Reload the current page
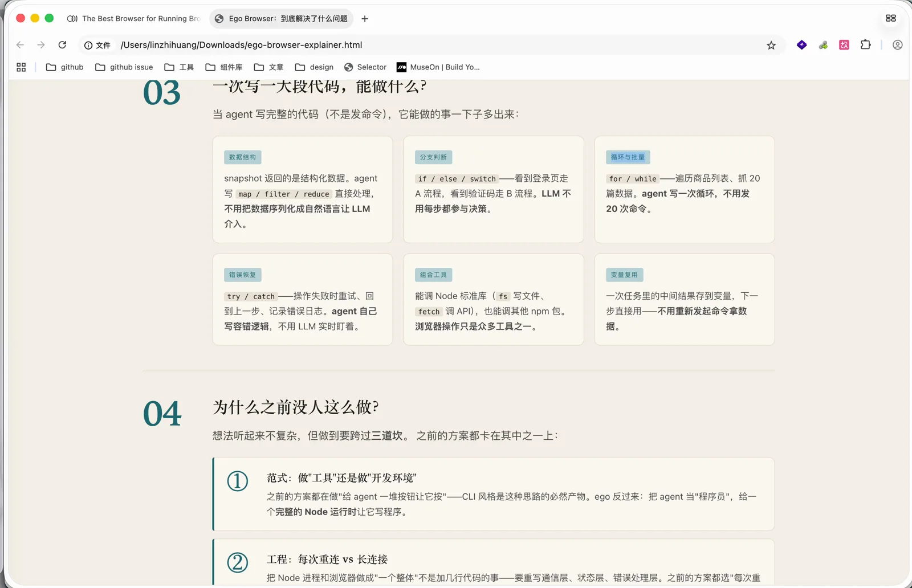 (x=63, y=45)
